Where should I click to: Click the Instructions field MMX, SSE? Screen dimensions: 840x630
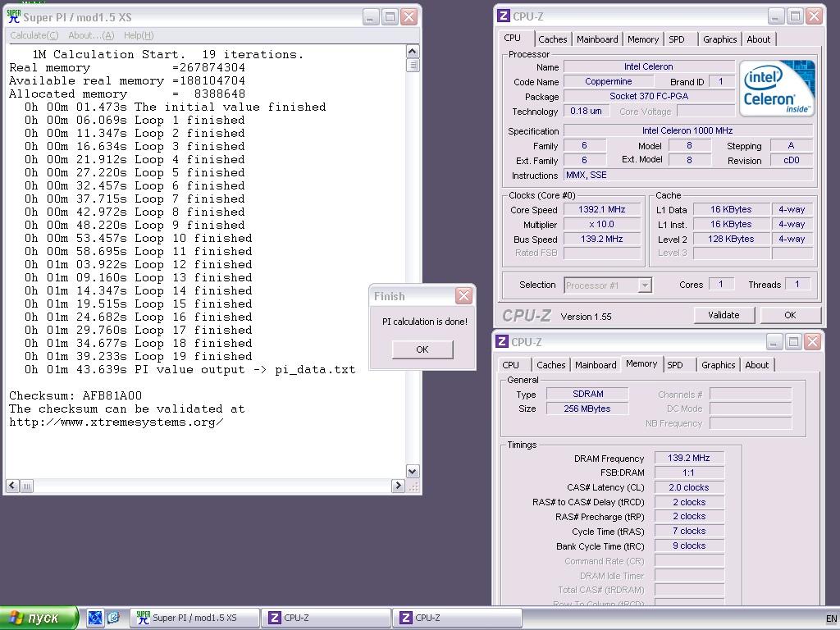pyautogui.click(x=688, y=176)
